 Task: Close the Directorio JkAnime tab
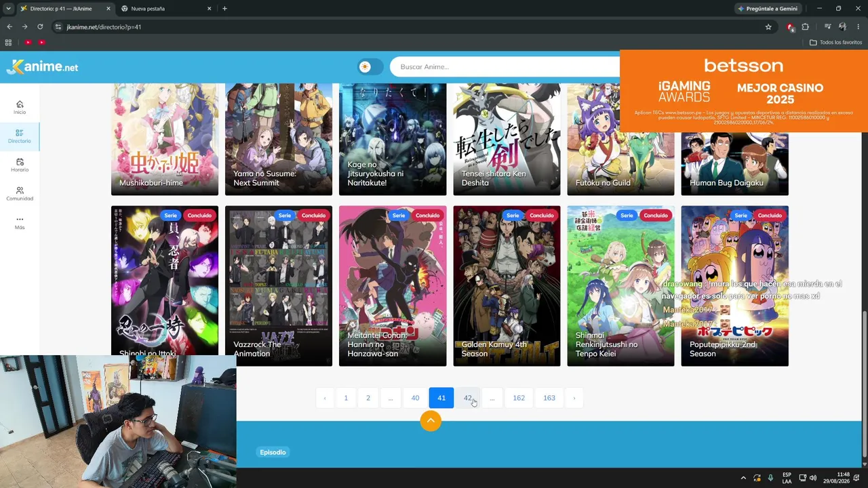[108, 9]
